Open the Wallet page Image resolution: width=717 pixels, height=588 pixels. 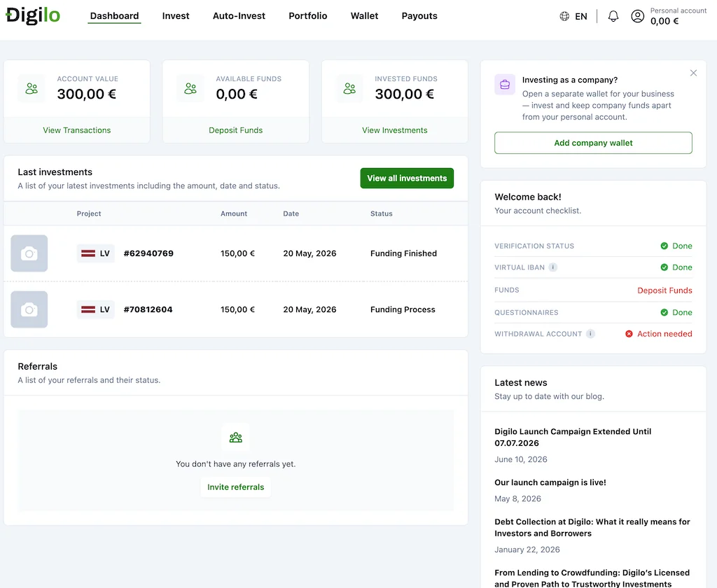pyautogui.click(x=364, y=16)
